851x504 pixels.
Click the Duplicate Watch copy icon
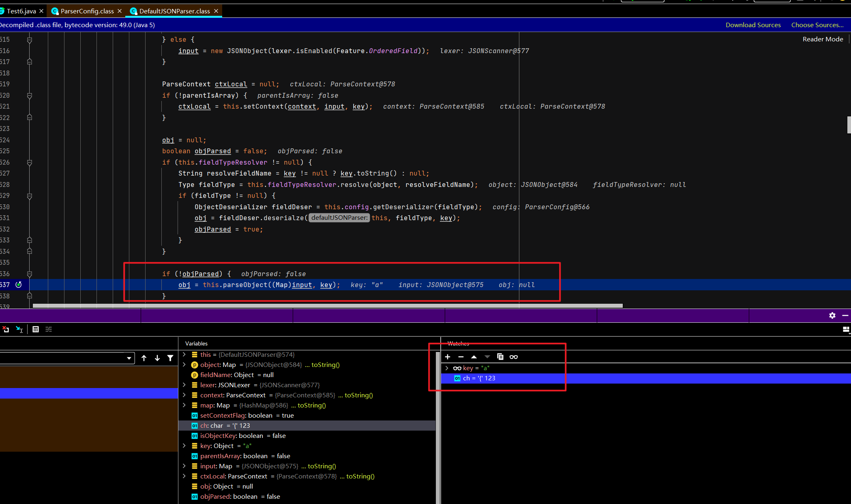(500, 357)
